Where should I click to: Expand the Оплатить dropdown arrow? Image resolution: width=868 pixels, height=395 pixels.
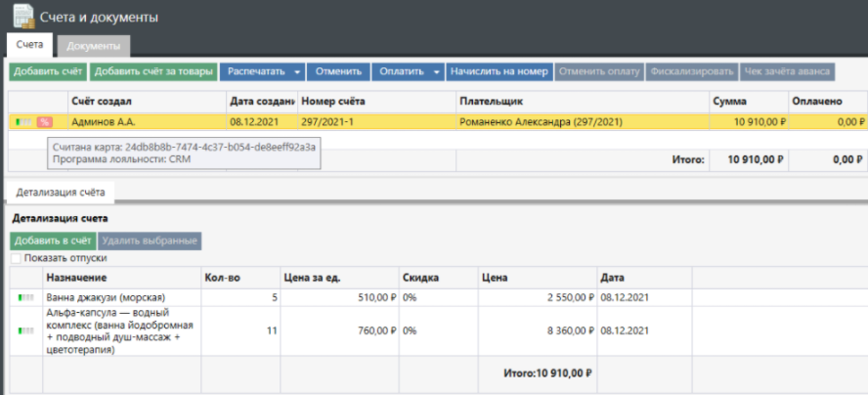point(436,71)
